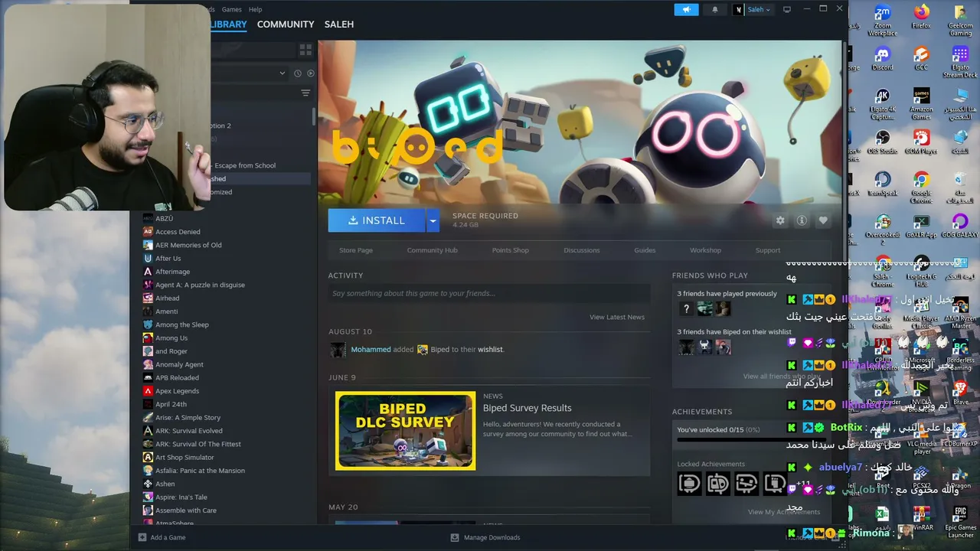The image size is (980, 551).
Task: Open Elgato Stream Deck desktop shortcut
Action: pos(960,63)
